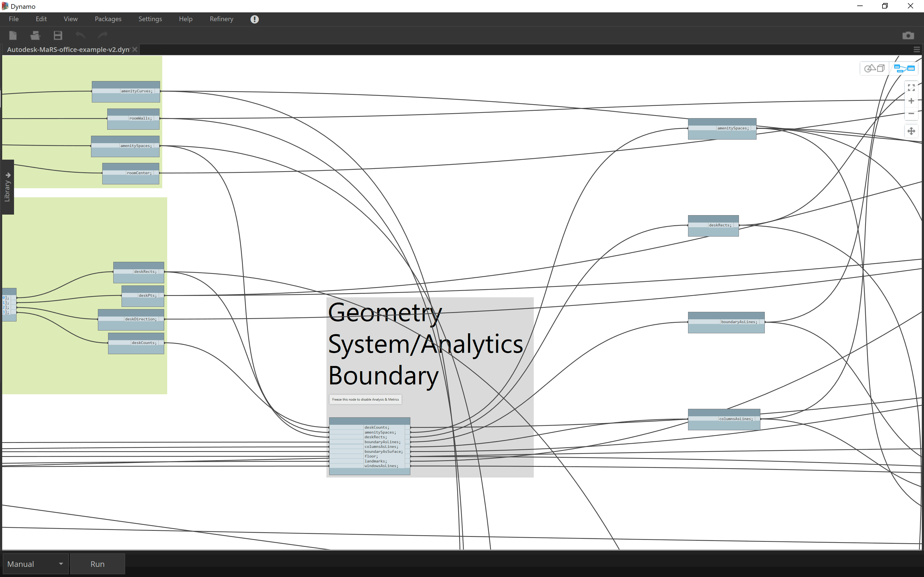This screenshot has height=577, width=924.
Task: Click the Redo arrow icon
Action: click(x=103, y=35)
